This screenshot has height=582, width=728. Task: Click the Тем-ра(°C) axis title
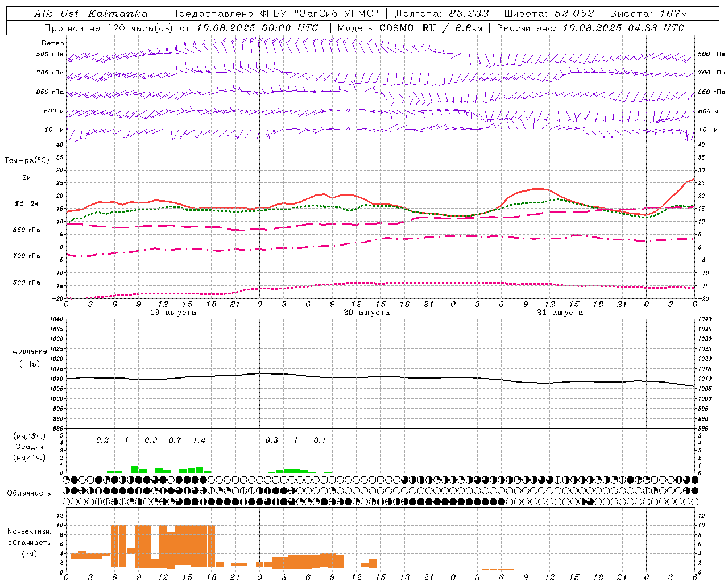tap(27, 160)
